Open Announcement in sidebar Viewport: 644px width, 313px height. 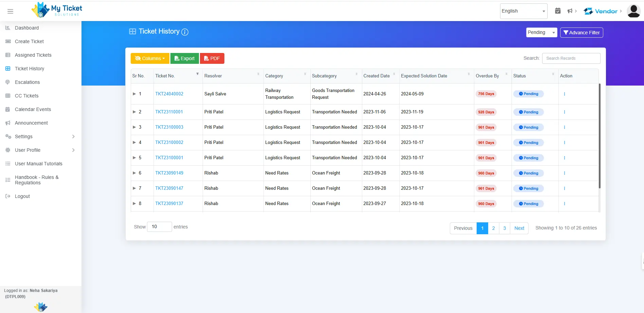coord(31,123)
